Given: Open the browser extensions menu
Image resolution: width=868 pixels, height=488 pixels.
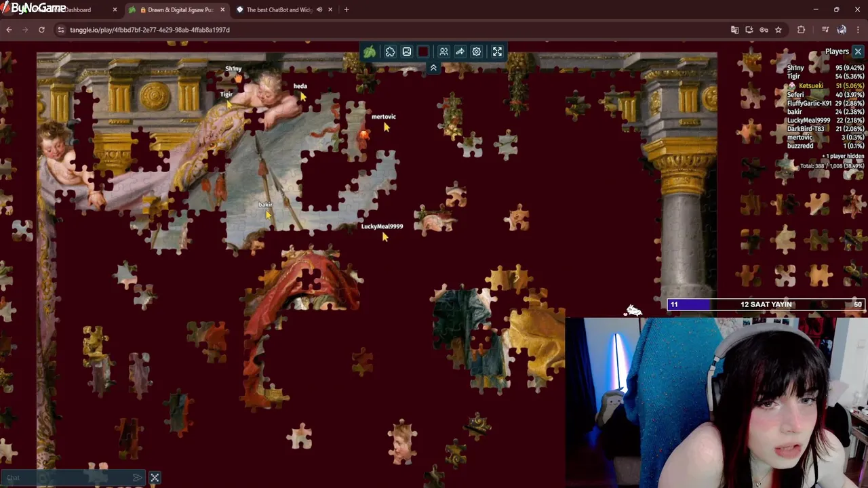Looking at the screenshot, I should coord(801,30).
